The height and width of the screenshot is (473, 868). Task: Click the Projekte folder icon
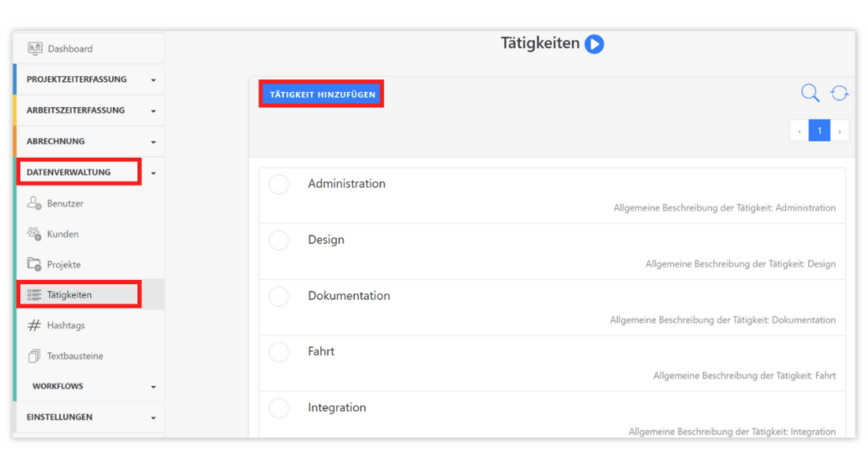(x=35, y=264)
